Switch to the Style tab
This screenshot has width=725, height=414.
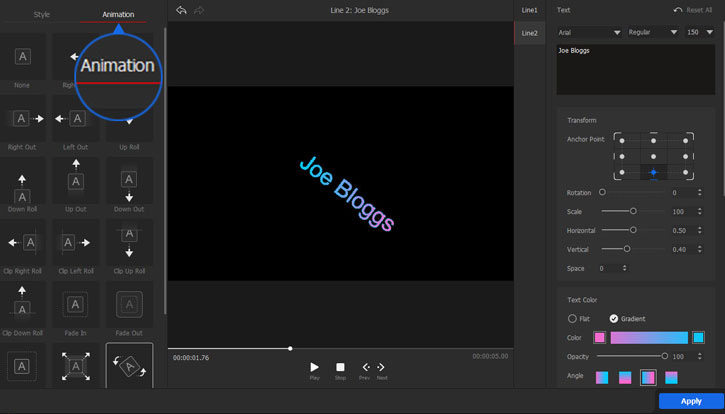(41, 14)
